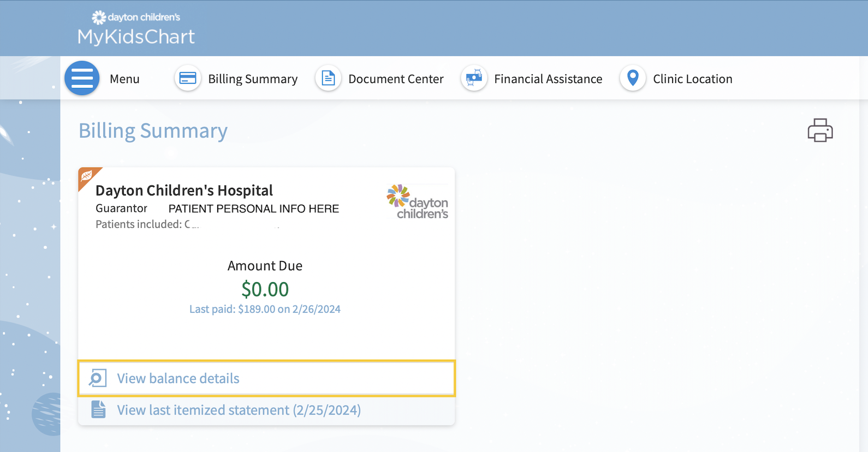868x452 pixels.
Task: Click the Amount Due label
Action: [265, 266]
